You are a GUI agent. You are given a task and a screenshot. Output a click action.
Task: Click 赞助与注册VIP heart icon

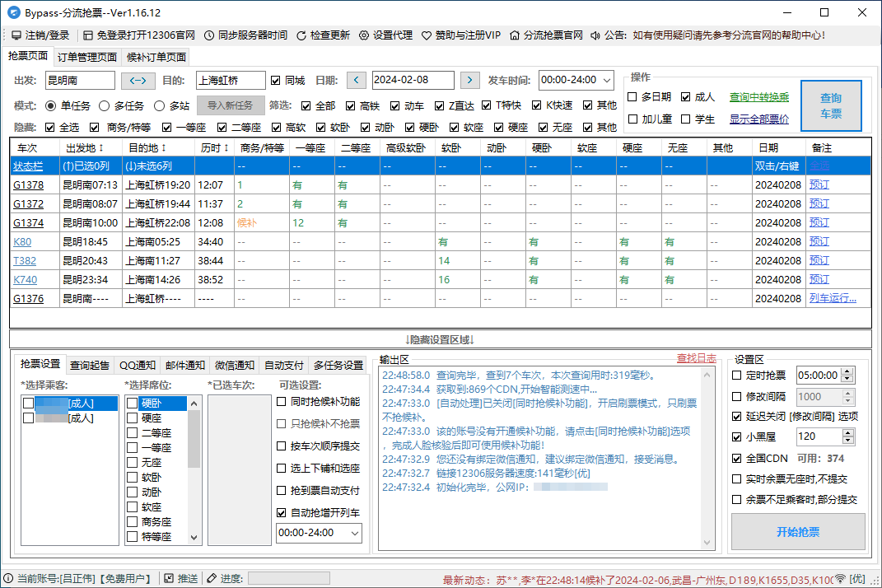coord(427,35)
